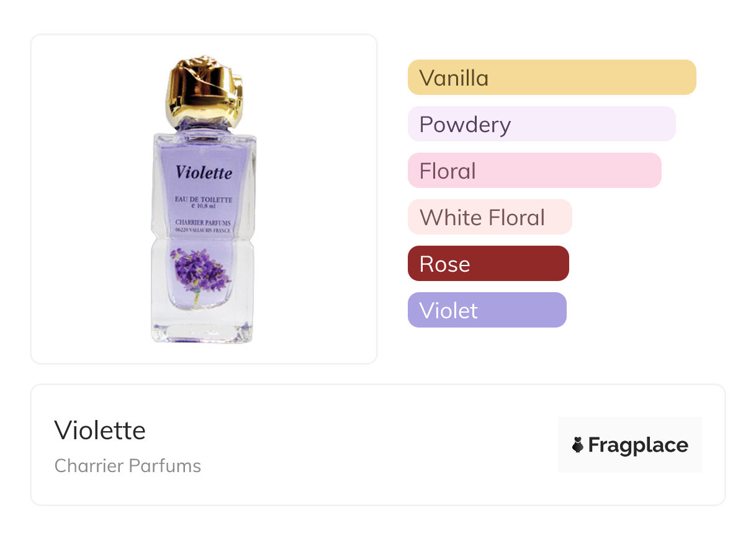Open the Charrier Parfums brand link
The image size is (756, 536).
128,466
